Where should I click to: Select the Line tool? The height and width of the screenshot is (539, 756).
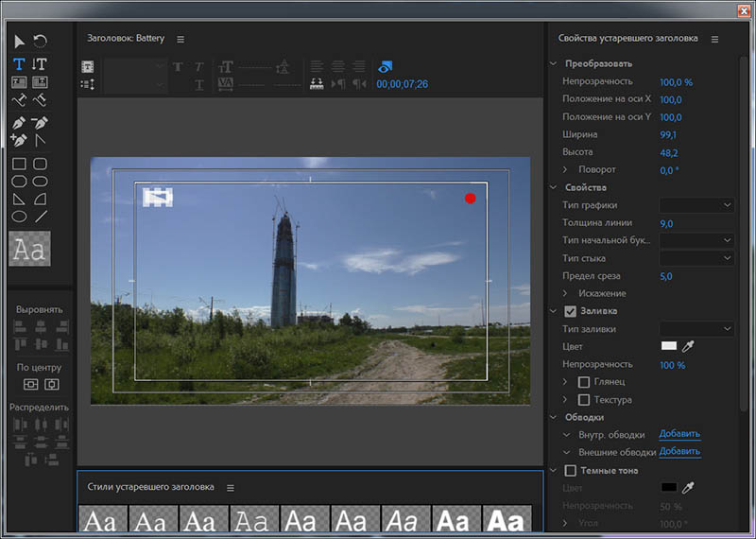coord(41,217)
